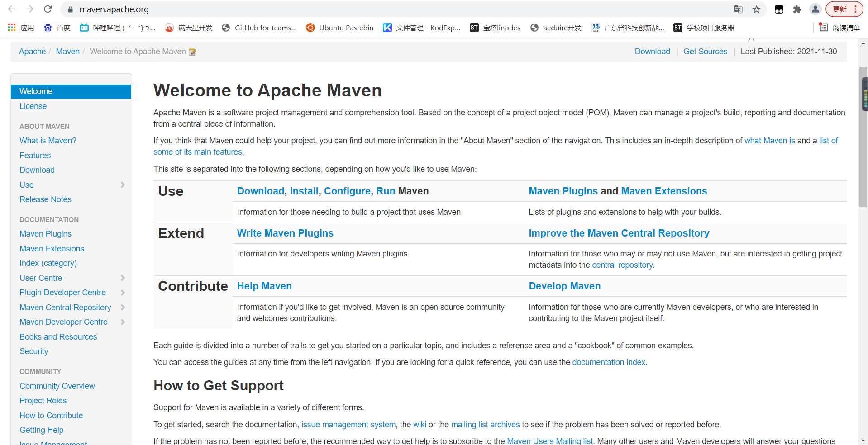Click Write Maven Plugins link
Screen dimensions: 868x445
[x=285, y=233]
